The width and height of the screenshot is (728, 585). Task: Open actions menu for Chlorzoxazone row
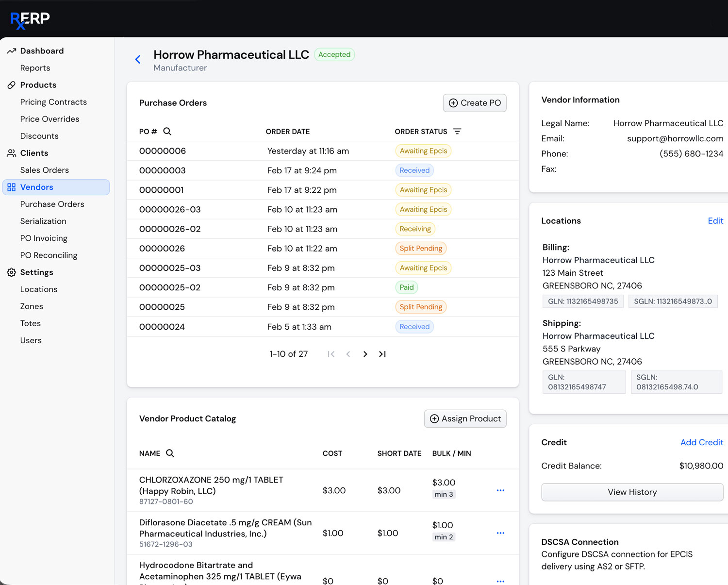coord(500,490)
